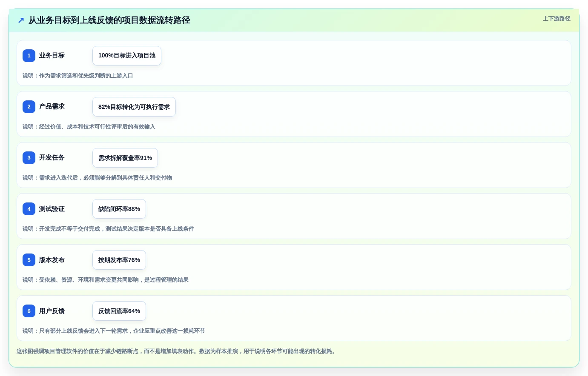Select the 缺陷闭环率88% metric chip
Screen dimensions: 588x376
coord(119,209)
